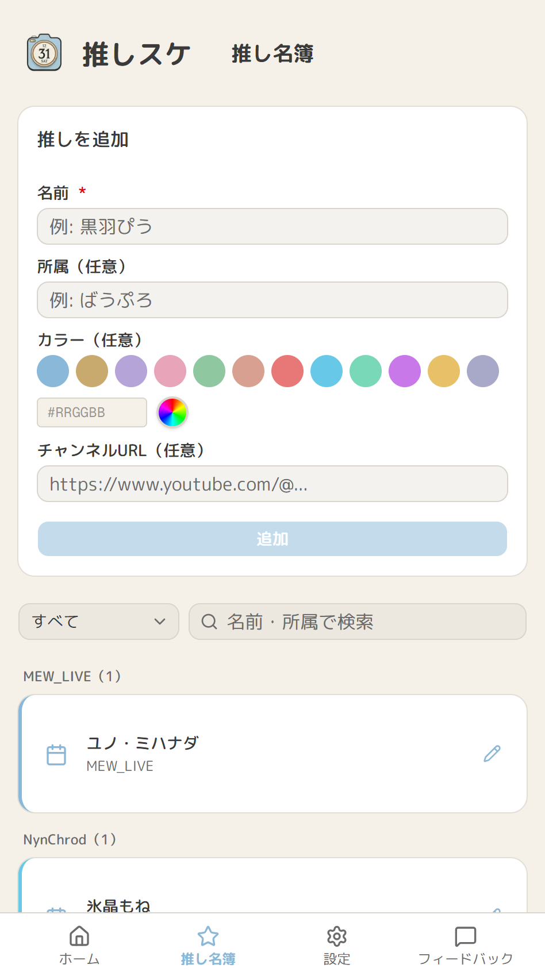Open the すべて filter dropdown
Screen dimensions: 545x980
(98, 622)
